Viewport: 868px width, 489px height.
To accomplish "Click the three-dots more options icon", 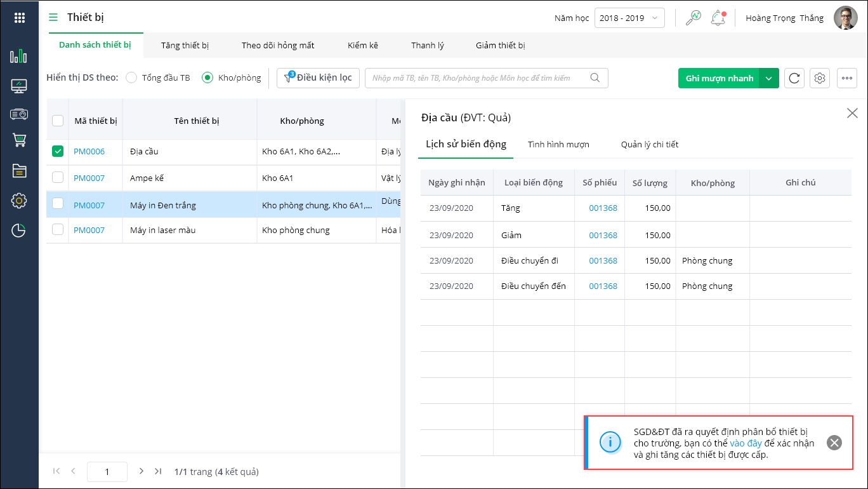I will click(847, 78).
